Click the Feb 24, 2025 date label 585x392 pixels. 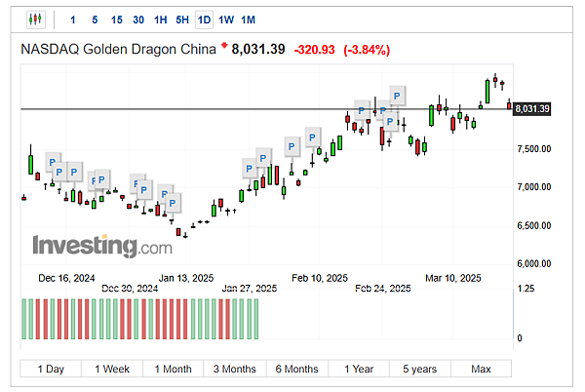(x=383, y=289)
